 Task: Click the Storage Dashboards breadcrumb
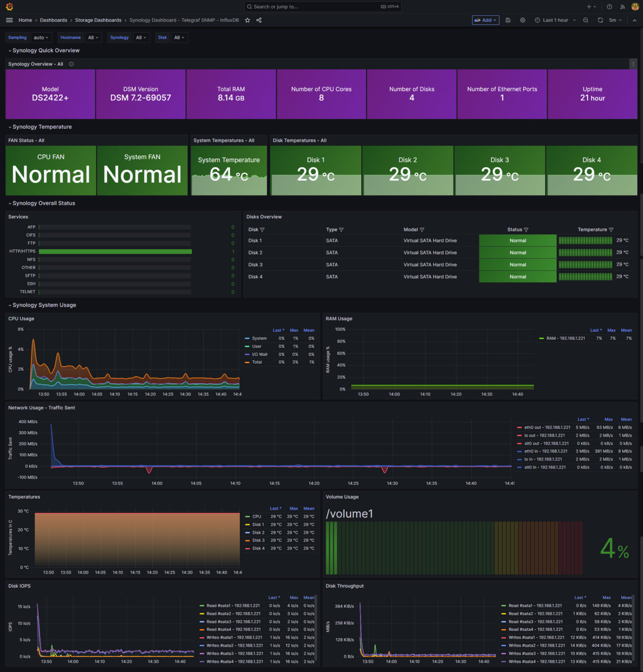[98, 20]
